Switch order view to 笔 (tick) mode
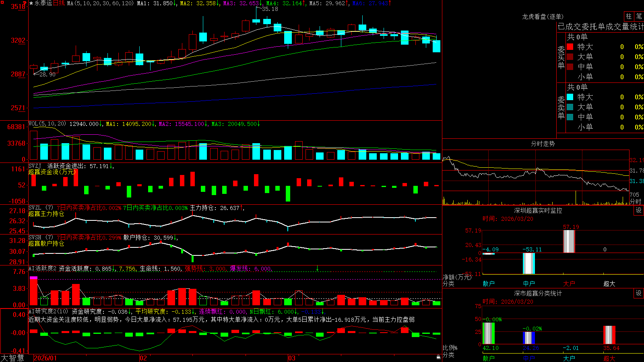The height and width of the screenshot is (362, 644). click(x=639, y=16)
